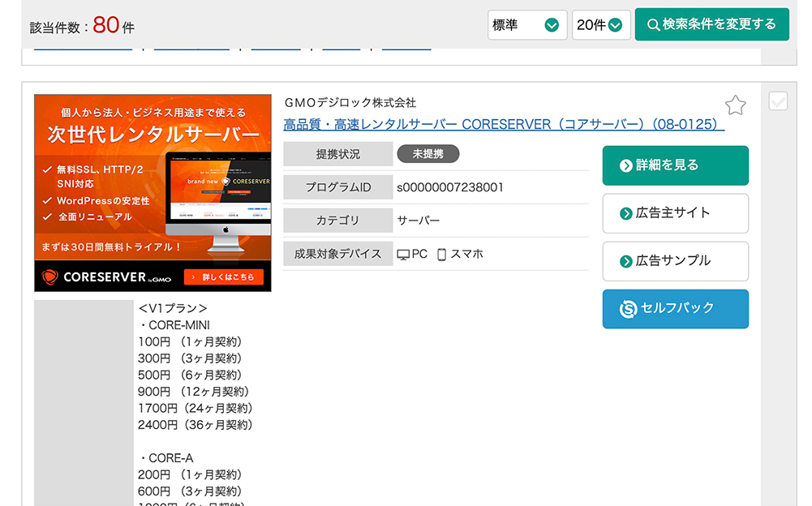The width and height of the screenshot is (812, 506).
Task: Click the 成果対象デバイス label cell
Action: tap(338, 254)
